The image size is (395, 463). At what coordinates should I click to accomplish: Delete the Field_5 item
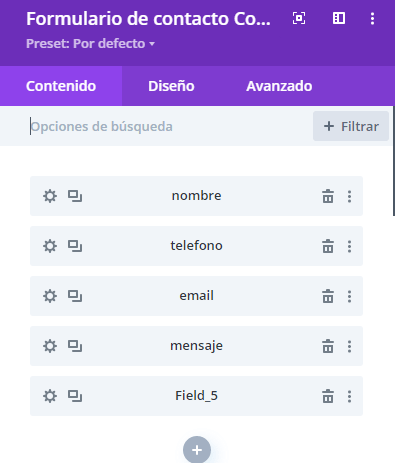[x=328, y=396]
